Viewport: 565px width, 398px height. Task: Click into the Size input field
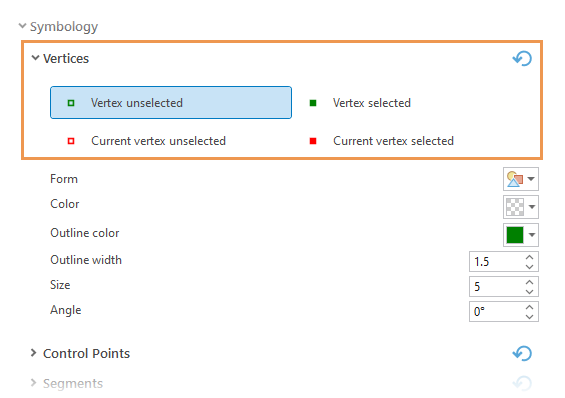tap(497, 286)
